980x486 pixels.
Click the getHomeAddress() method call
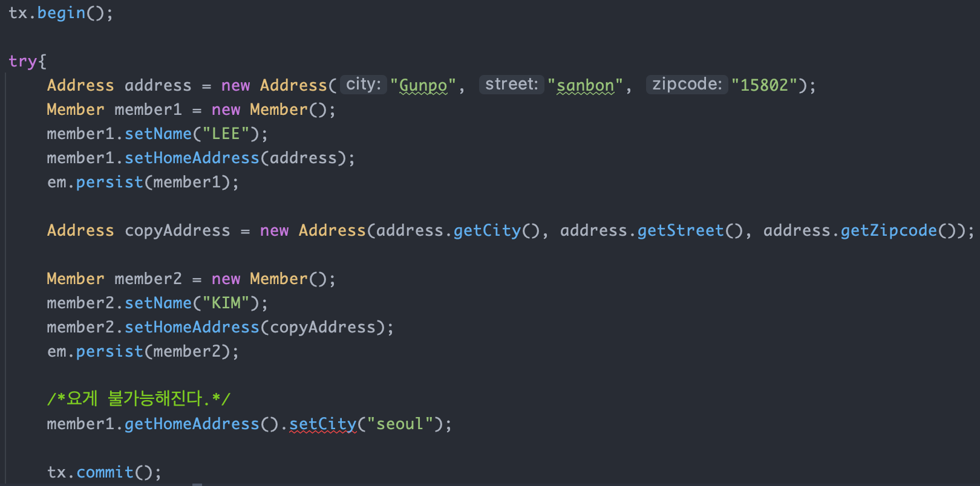point(201,424)
